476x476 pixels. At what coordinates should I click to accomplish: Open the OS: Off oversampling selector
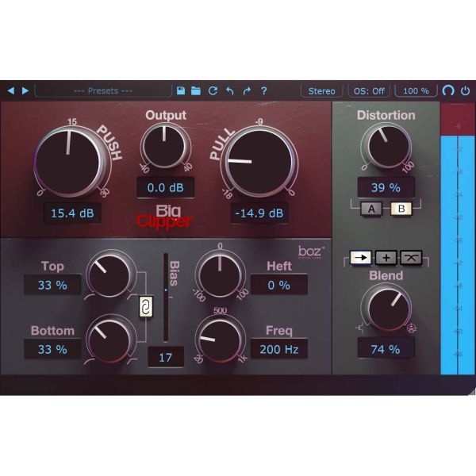[x=369, y=90]
